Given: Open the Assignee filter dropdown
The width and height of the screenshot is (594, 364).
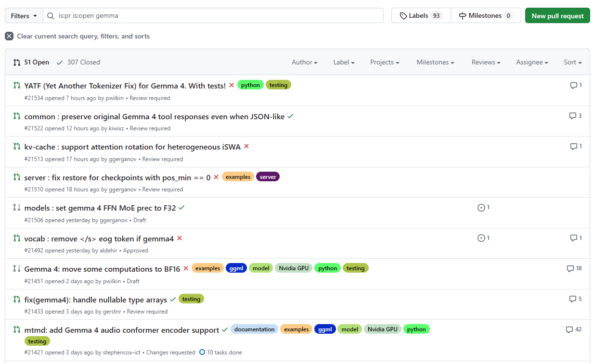Looking at the screenshot, I should click(532, 62).
